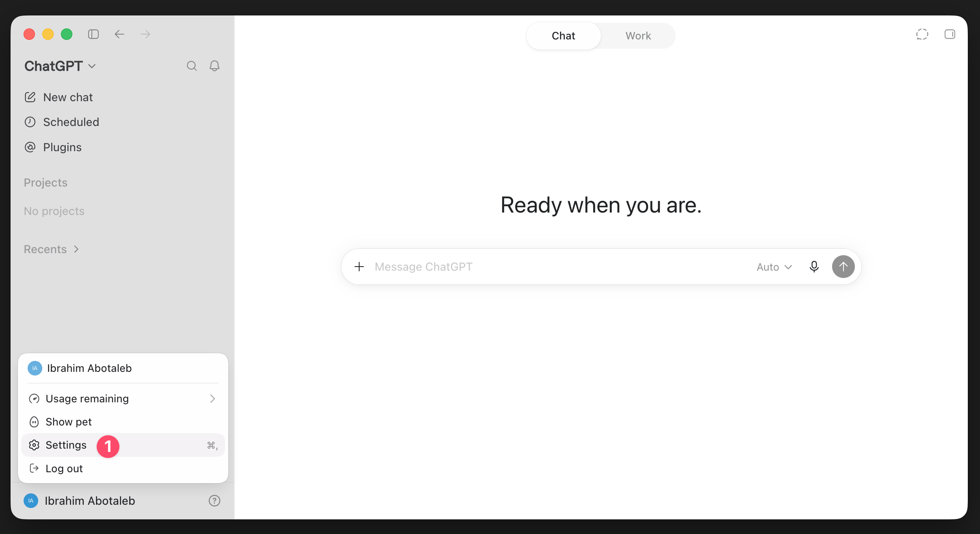Switch to the Work tab
The width and height of the screenshot is (980, 534).
point(638,36)
